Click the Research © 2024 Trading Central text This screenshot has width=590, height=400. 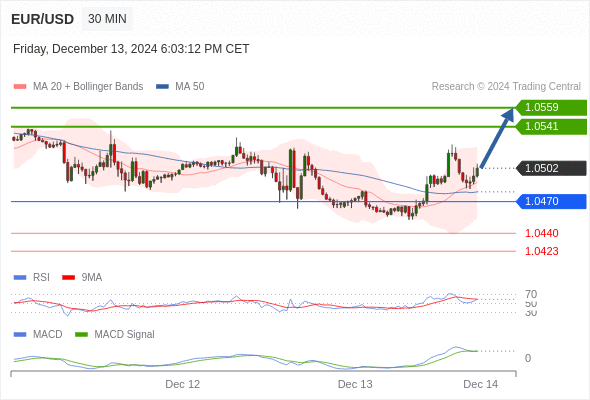coord(506,87)
